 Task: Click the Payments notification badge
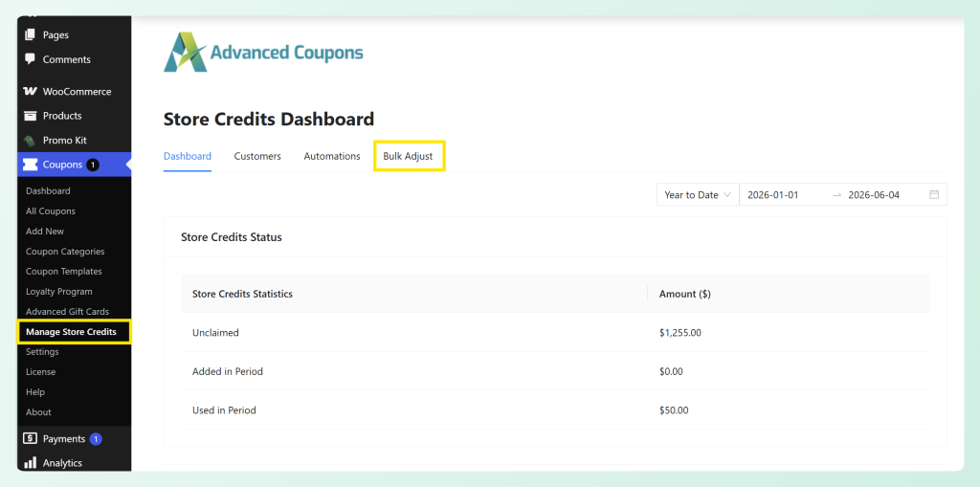(96, 439)
